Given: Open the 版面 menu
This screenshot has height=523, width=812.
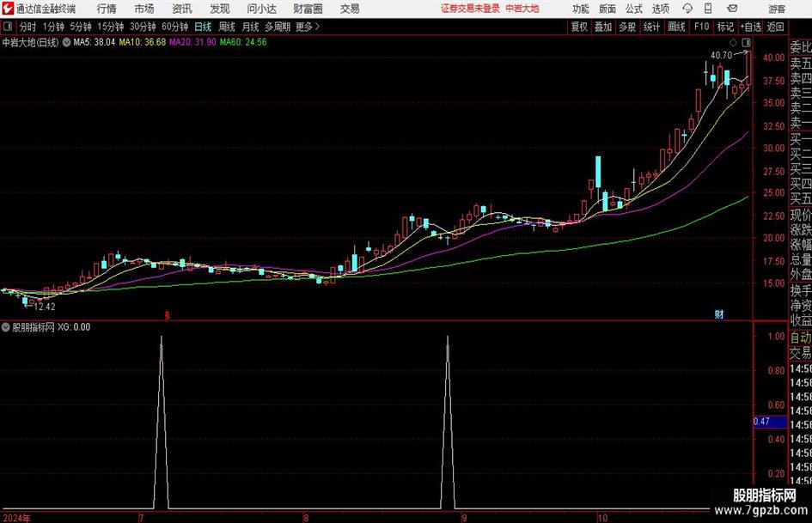Looking at the screenshot, I should pos(607,9).
